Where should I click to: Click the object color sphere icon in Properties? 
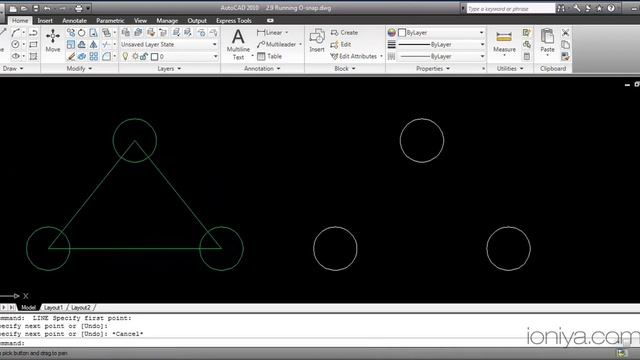(391, 33)
